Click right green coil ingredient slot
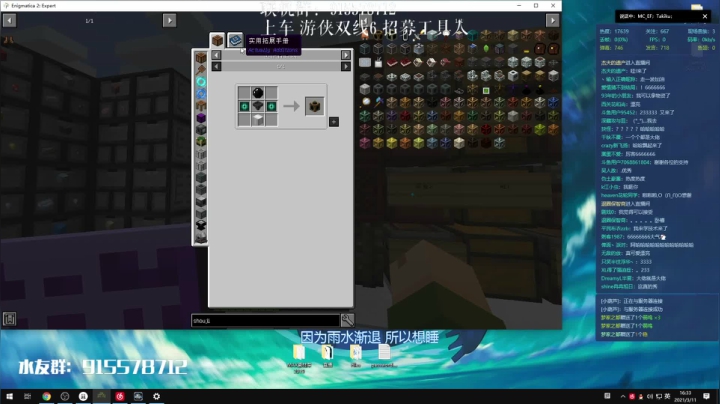 271,106
